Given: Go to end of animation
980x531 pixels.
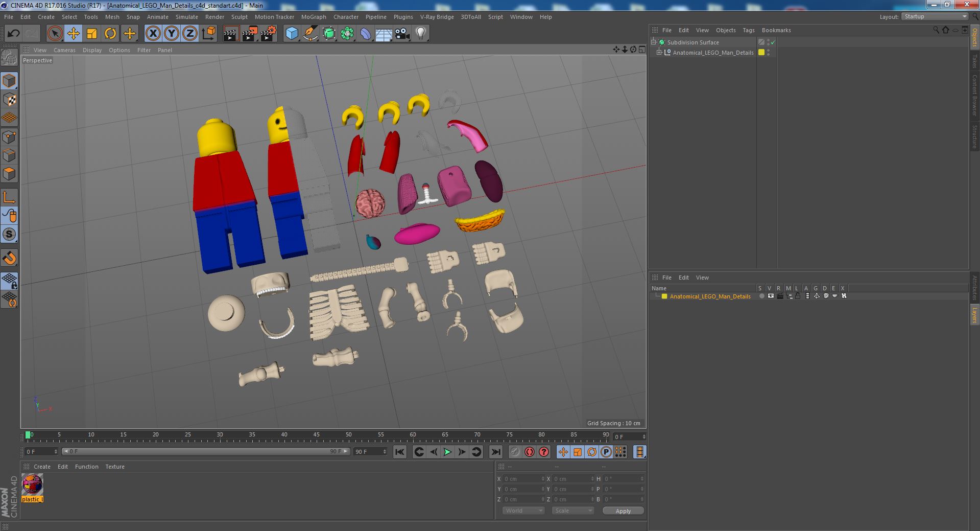Looking at the screenshot, I should [x=495, y=452].
